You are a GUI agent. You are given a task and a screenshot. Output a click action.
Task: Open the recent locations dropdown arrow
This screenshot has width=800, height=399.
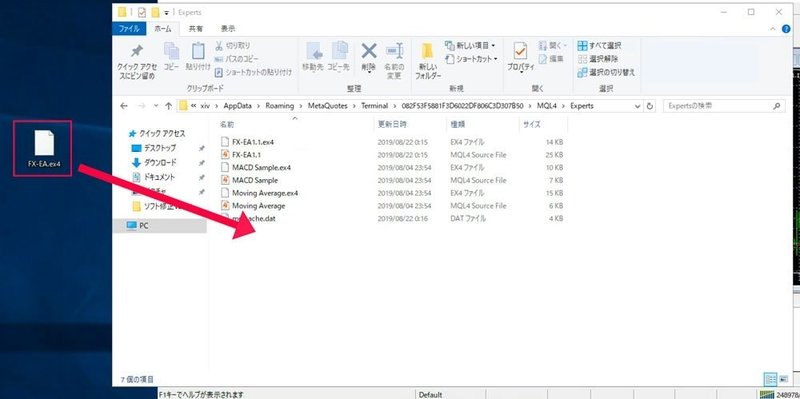coord(155,107)
